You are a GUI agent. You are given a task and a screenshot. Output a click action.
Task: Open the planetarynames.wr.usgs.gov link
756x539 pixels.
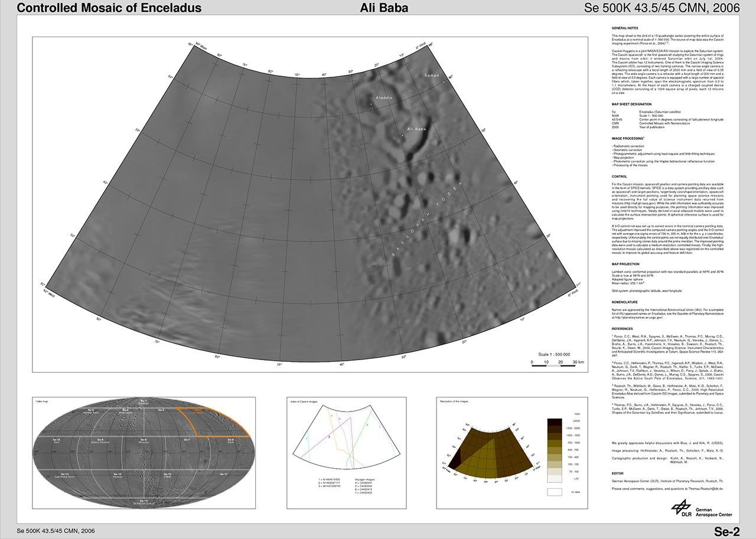pos(641,317)
